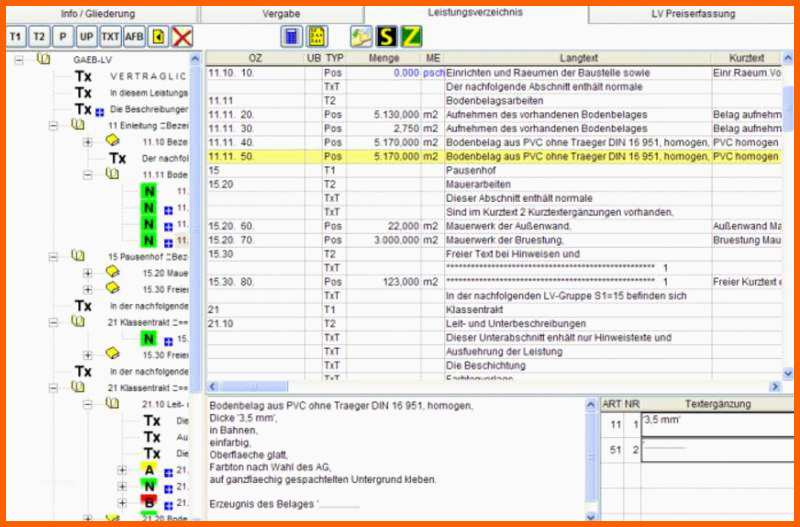Select the highlighted row '11.11. 50.'
This screenshot has width=800, height=527.
[493, 157]
